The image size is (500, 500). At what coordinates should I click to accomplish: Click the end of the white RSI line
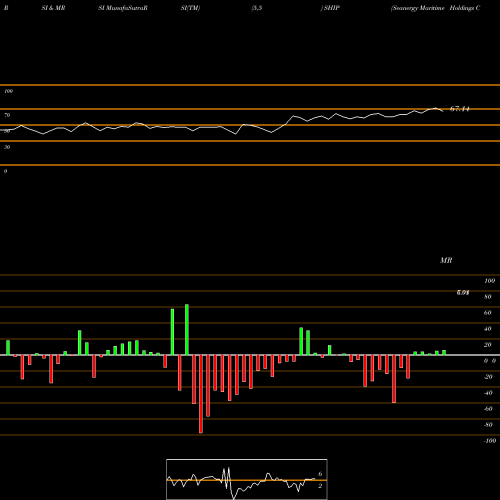point(443,111)
